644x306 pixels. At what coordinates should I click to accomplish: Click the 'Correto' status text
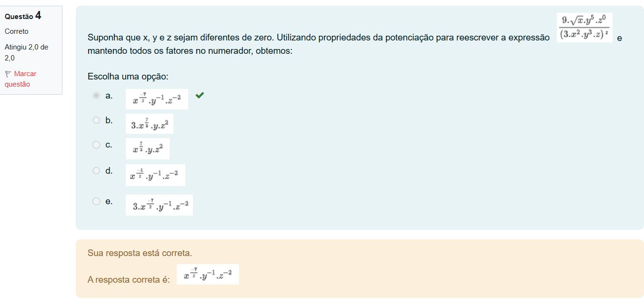tap(17, 31)
